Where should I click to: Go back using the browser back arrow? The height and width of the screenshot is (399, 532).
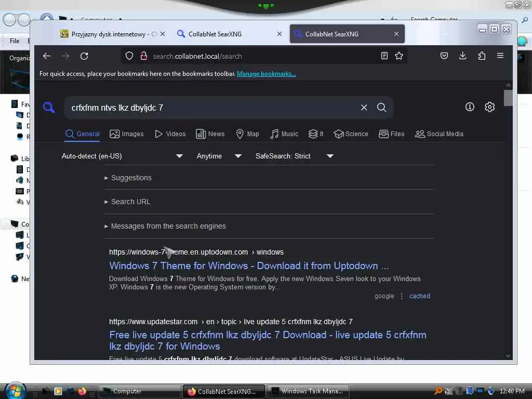(47, 56)
